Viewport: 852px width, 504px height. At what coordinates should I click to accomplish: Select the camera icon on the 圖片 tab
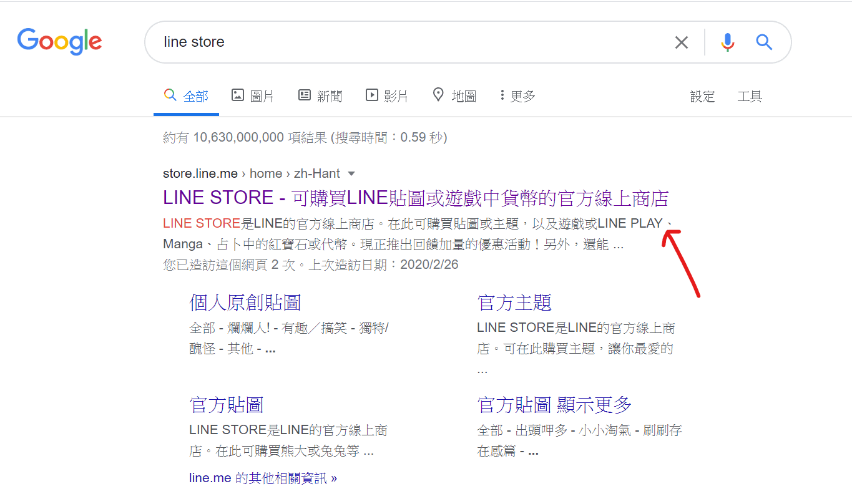[237, 95]
